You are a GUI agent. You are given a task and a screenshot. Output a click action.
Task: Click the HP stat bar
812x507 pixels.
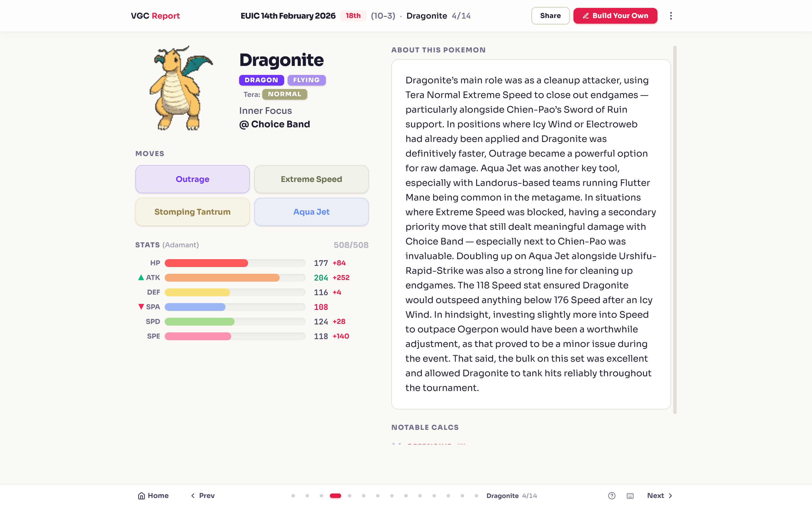[235, 263]
